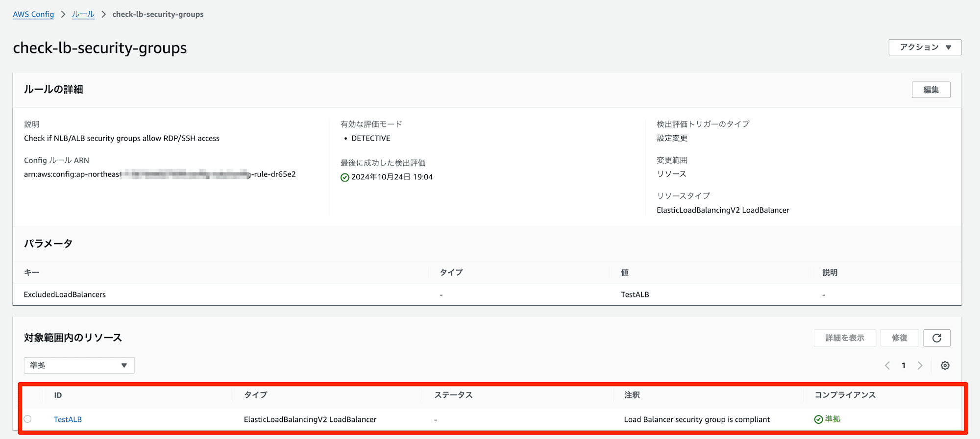Screen dimensions: 980x439
Task: Click the 設定変更 trigger type value
Action: (672, 138)
